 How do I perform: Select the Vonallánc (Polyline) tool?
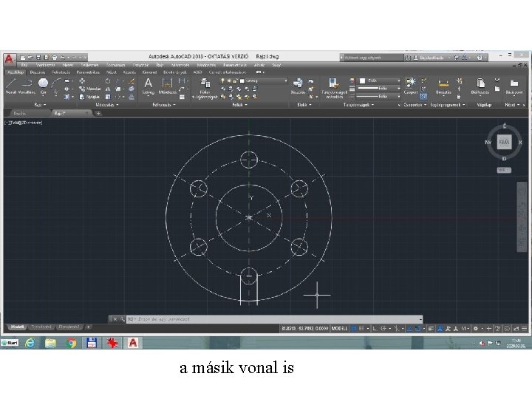pyautogui.click(x=27, y=86)
